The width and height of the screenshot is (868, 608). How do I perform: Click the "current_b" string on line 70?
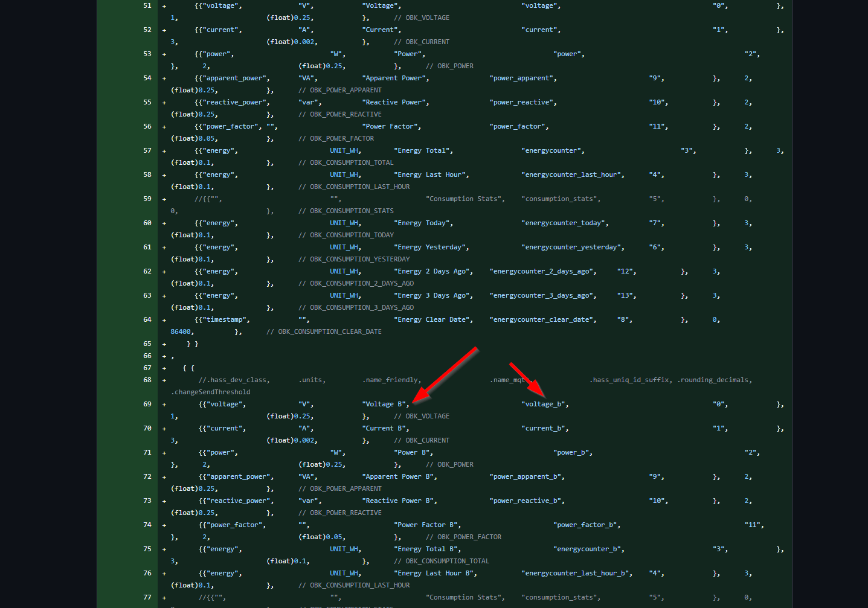(x=544, y=428)
